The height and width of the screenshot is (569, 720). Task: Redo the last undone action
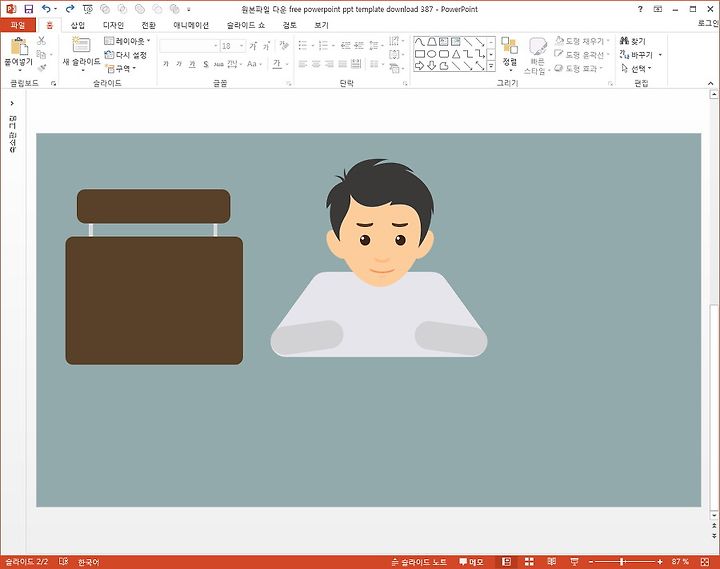coord(70,9)
